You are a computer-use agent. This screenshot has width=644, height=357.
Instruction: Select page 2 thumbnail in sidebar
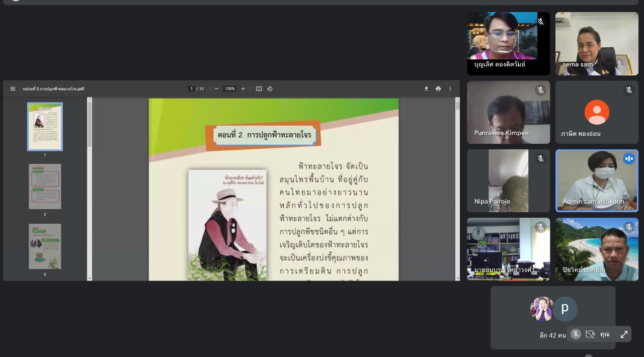click(45, 187)
